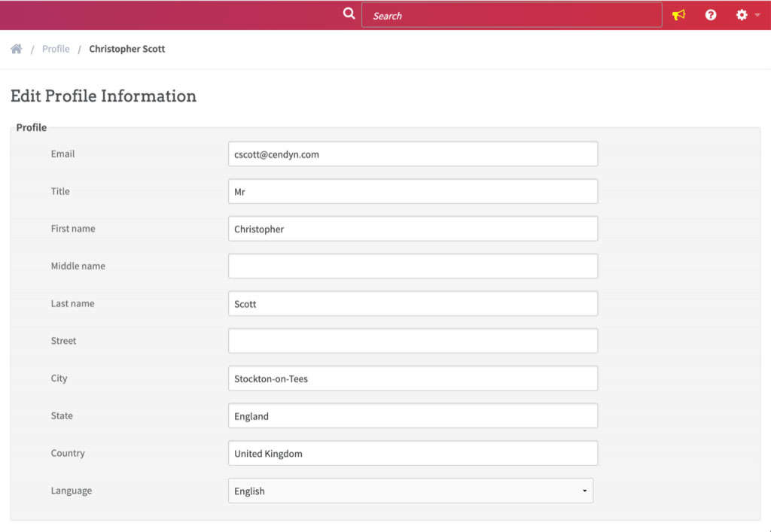This screenshot has height=532, width=771.
Task: Select the First name input box
Action: [x=413, y=229]
